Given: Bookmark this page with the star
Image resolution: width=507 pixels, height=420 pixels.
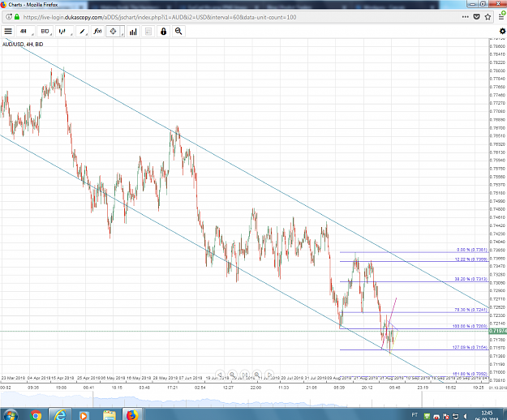Looking at the screenshot, I should (x=488, y=17).
